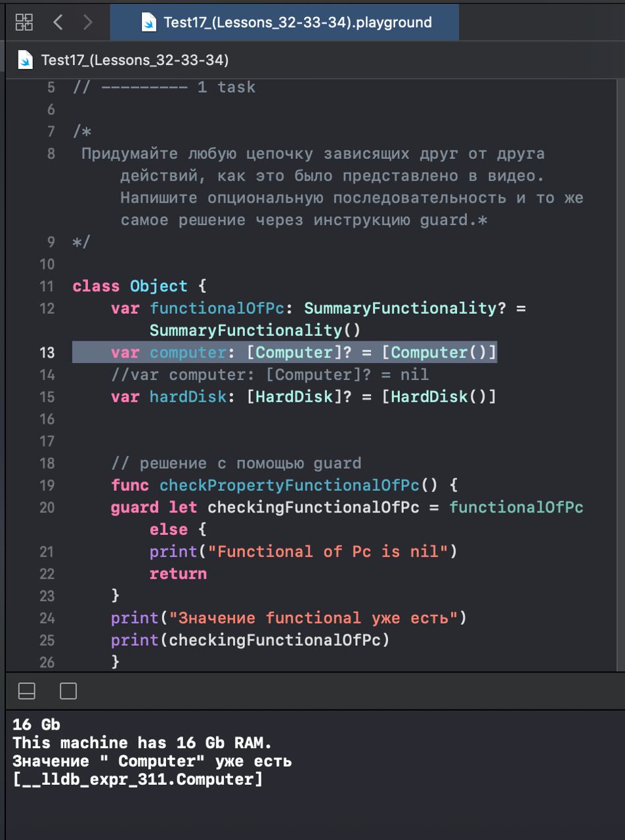The height and width of the screenshot is (840, 625).
Task: Go forward with the right chevron
Action: (87, 22)
